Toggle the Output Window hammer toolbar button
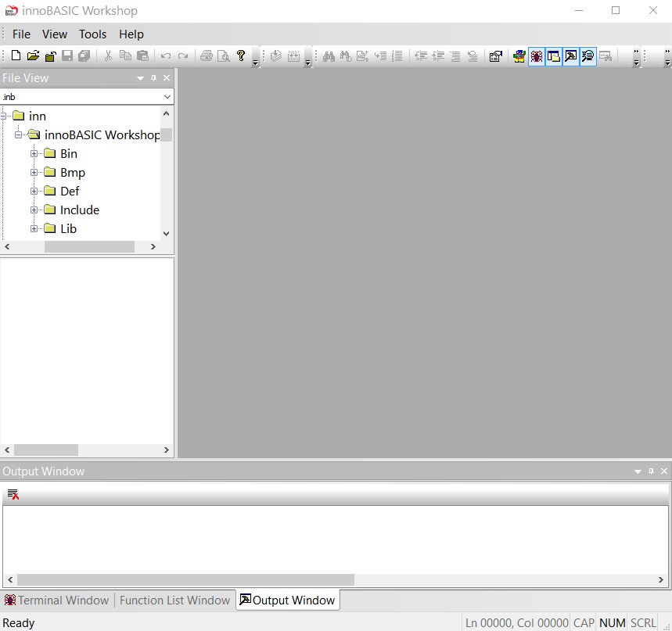The height and width of the screenshot is (631, 672). coord(571,56)
